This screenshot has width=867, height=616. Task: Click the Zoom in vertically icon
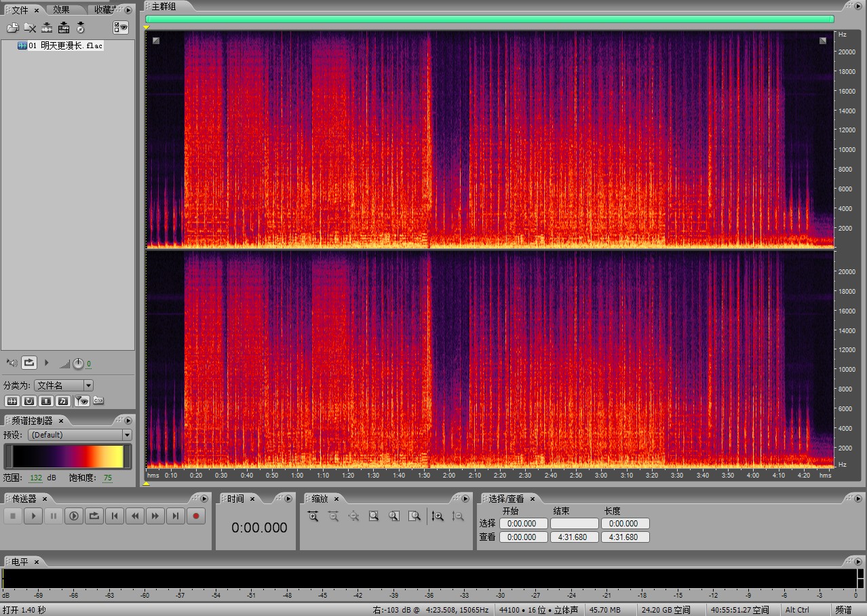pyautogui.click(x=438, y=516)
